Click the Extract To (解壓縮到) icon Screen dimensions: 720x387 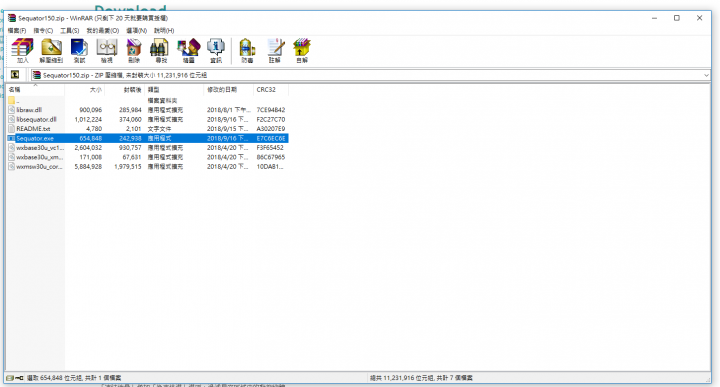click(51, 50)
